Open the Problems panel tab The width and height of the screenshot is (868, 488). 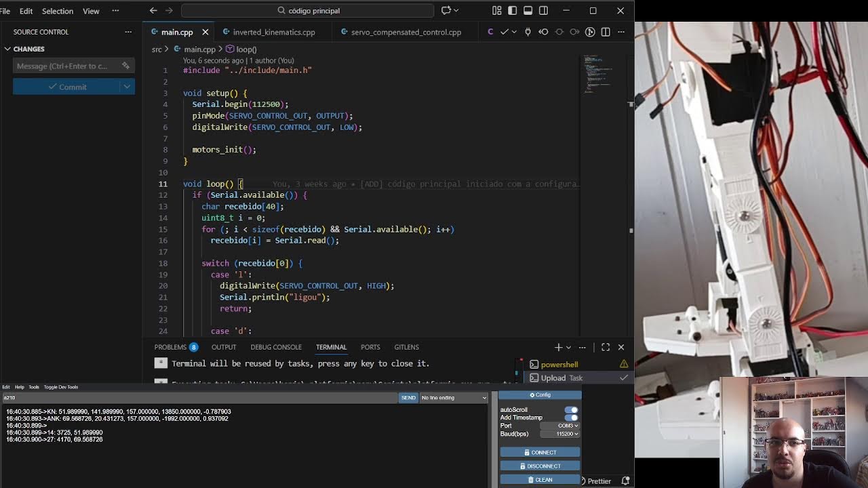pos(176,347)
